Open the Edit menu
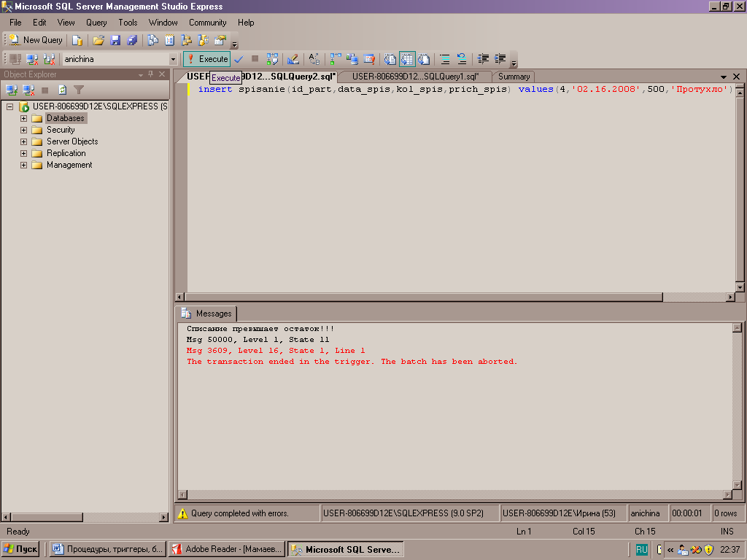This screenshot has width=747, height=560. coord(39,23)
